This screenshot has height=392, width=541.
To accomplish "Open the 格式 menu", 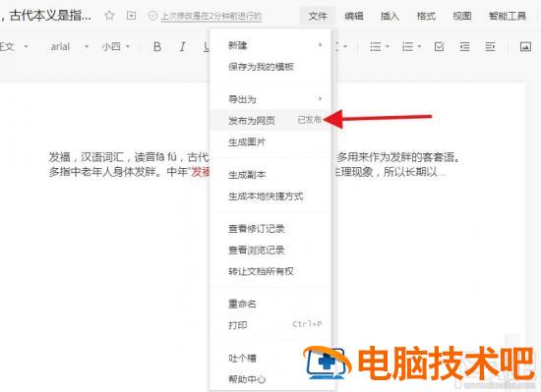I will (426, 16).
